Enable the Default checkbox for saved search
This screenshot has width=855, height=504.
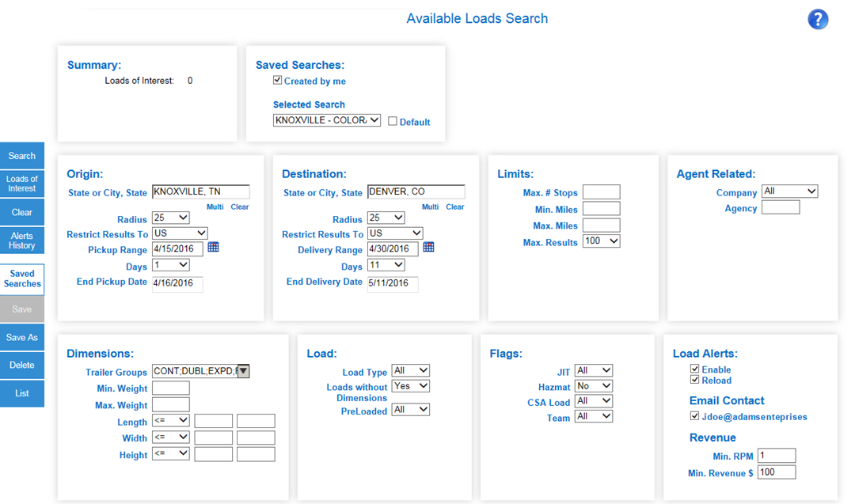(392, 121)
